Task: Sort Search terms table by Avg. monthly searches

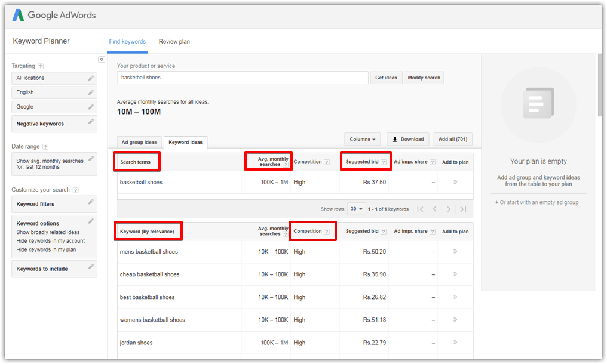Action: [273, 162]
